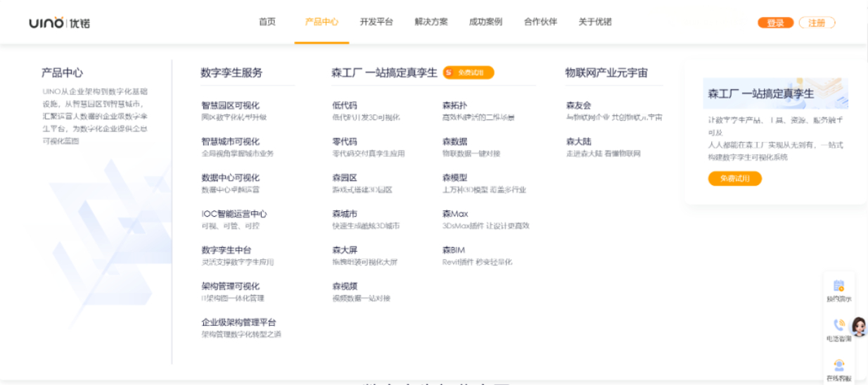Click the 数字孪生服务 column heading
The width and height of the screenshot is (868, 385).
pyautogui.click(x=231, y=72)
